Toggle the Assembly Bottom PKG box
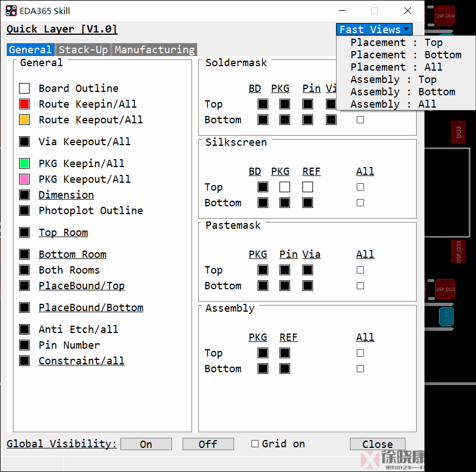Image resolution: width=476 pixels, height=472 pixels. 263,369
